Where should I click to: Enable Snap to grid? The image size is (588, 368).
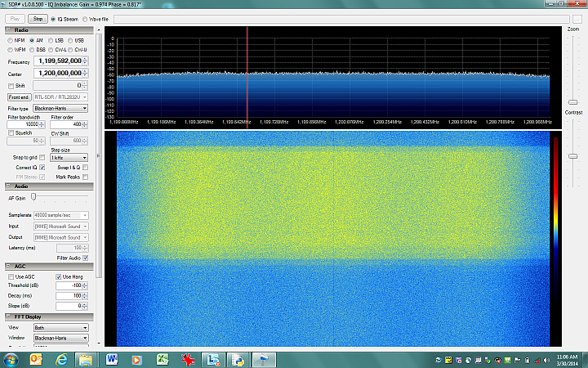(x=42, y=157)
